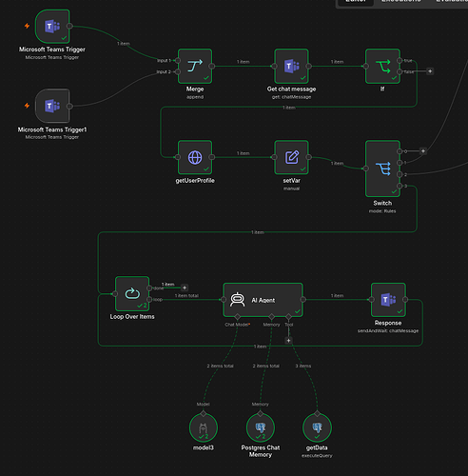Click the Loop Over Items loop output handle
468x476 pixels.
pos(149,300)
